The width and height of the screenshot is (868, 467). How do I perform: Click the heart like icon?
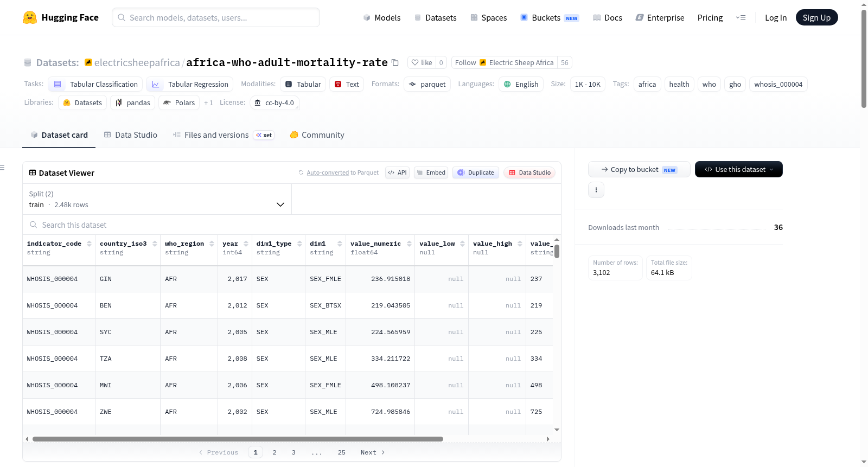point(415,63)
